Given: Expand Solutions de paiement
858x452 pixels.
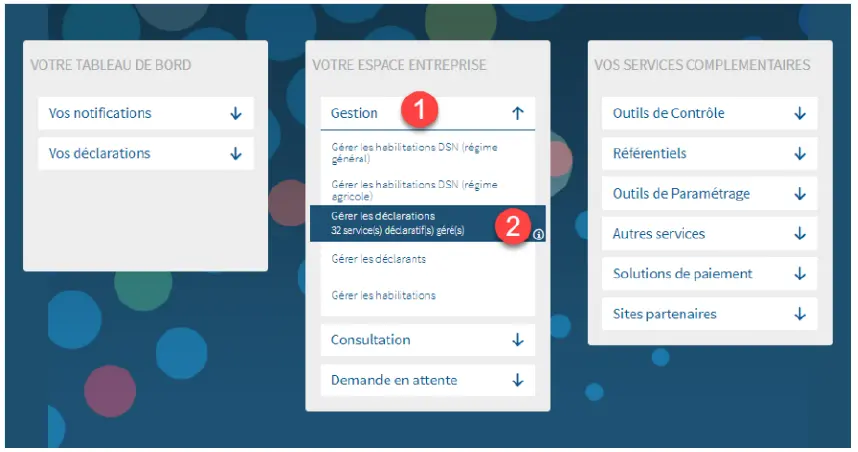Looking at the screenshot, I should (x=799, y=274).
